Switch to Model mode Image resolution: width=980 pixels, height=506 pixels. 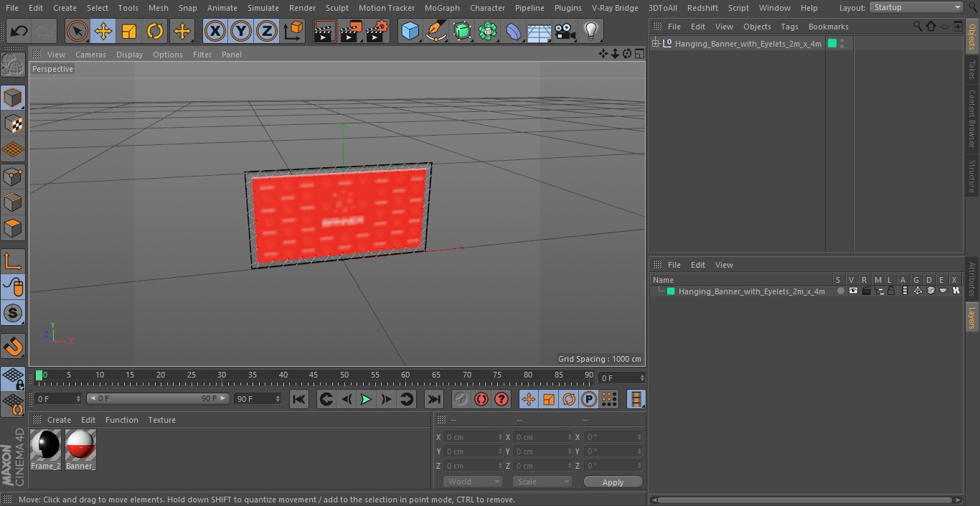(13, 98)
